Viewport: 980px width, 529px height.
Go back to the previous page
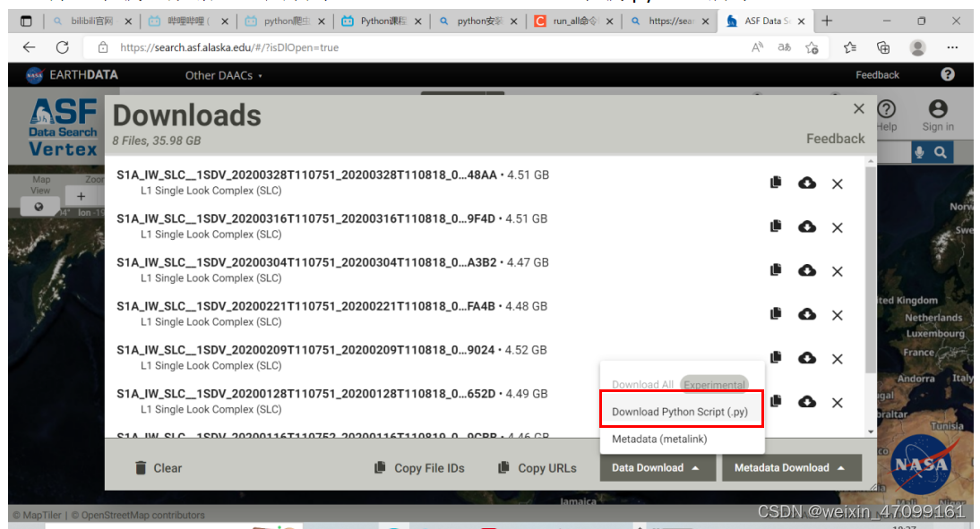[29, 47]
